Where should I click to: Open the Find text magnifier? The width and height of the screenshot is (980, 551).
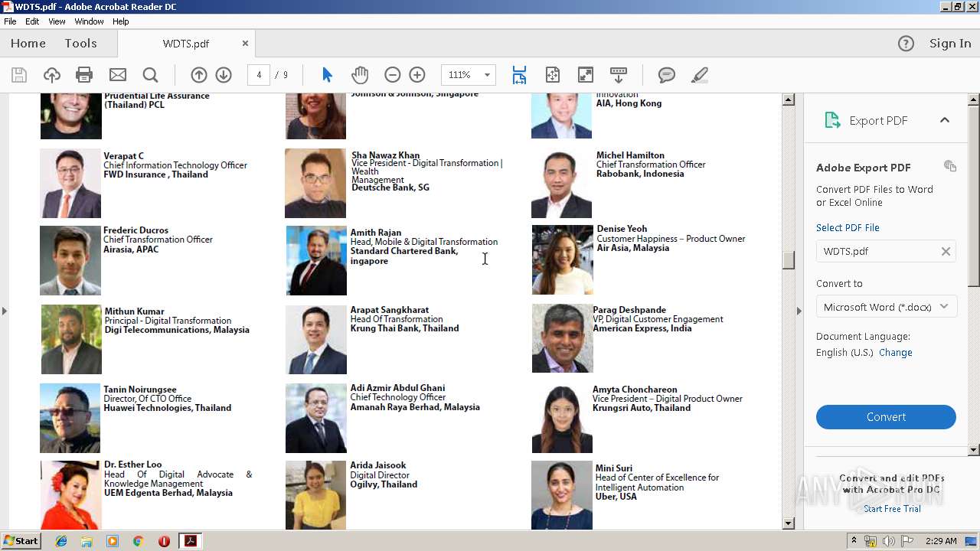click(151, 75)
